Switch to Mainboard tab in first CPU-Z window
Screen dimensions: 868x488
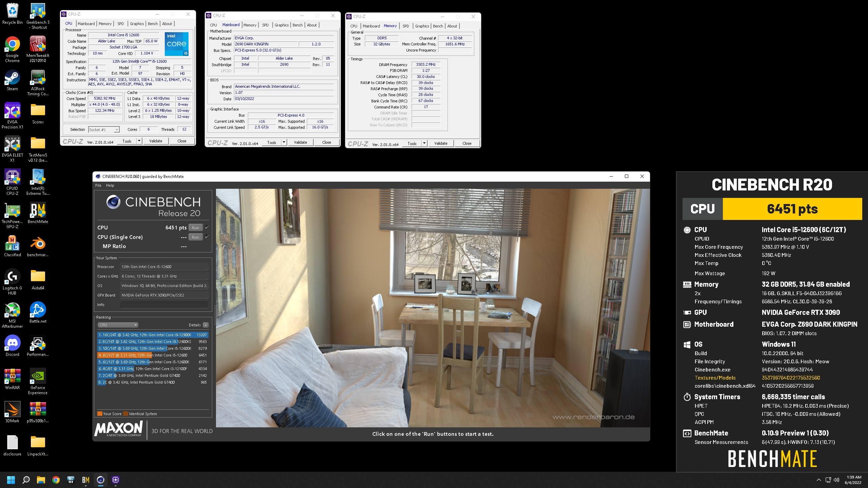pyautogui.click(x=86, y=24)
